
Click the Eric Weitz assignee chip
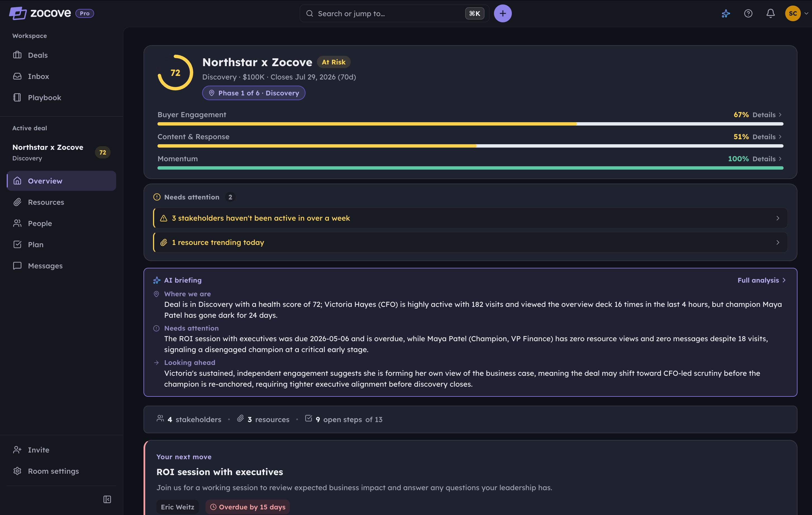click(x=177, y=507)
